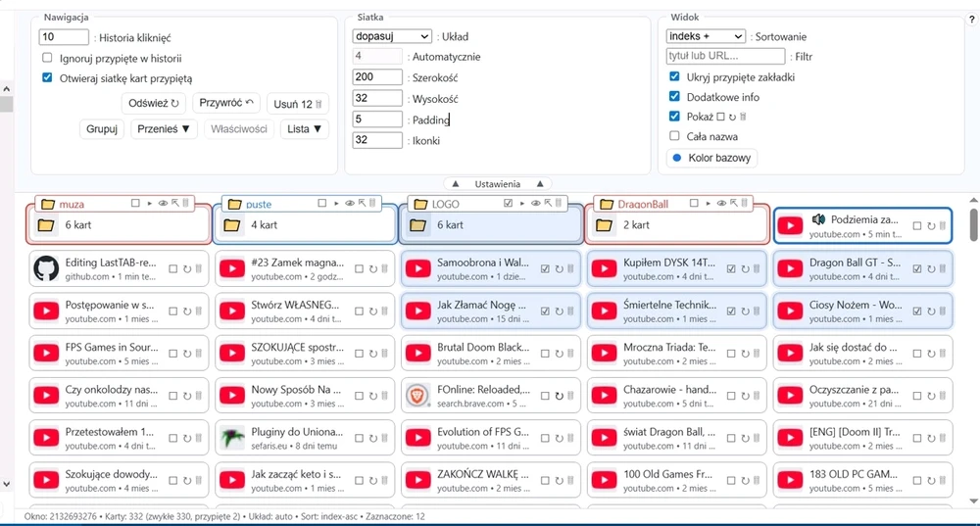Screen dimensions: 980x526
Task: Tick the 'Cała nazwa' checkbox
Action: (674, 136)
